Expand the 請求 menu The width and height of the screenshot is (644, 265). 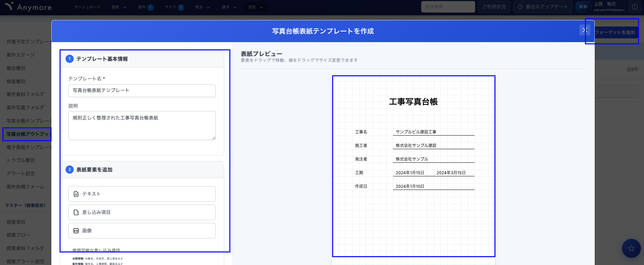[x=229, y=7]
